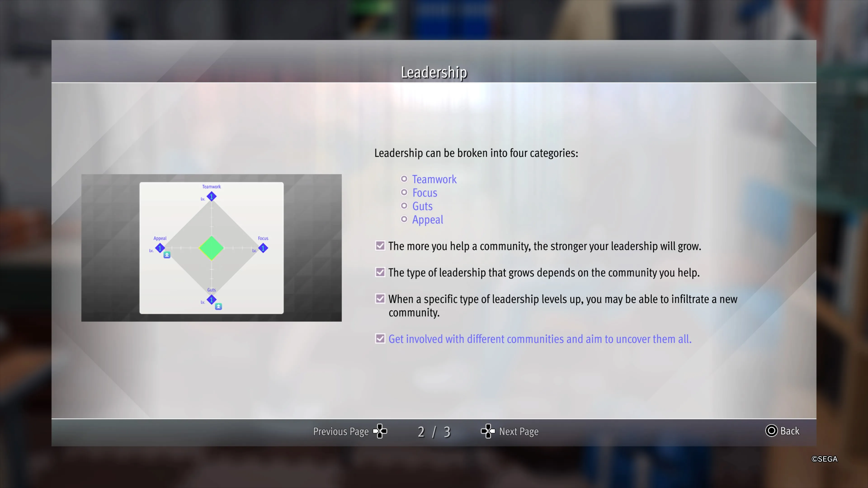This screenshot has height=488, width=868.
Task: Click the Focus bullet circle
Action: (404, 192)
